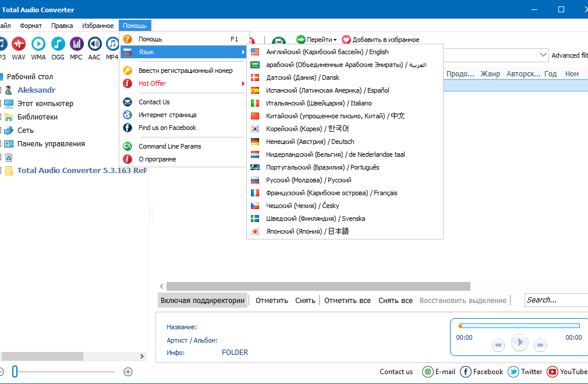Click the Contact us footer link
Viewport: 588px width, 384px height.
[x=396, y=372]
